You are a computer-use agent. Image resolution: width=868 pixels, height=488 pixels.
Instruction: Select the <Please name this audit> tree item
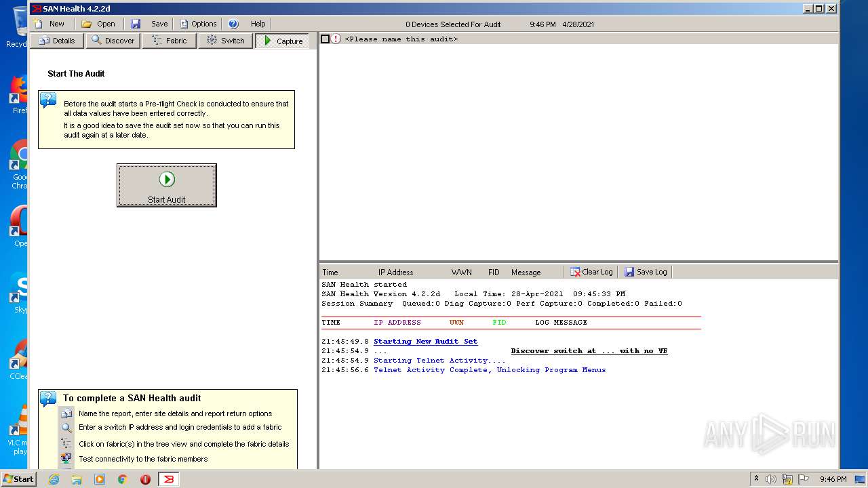401,39
